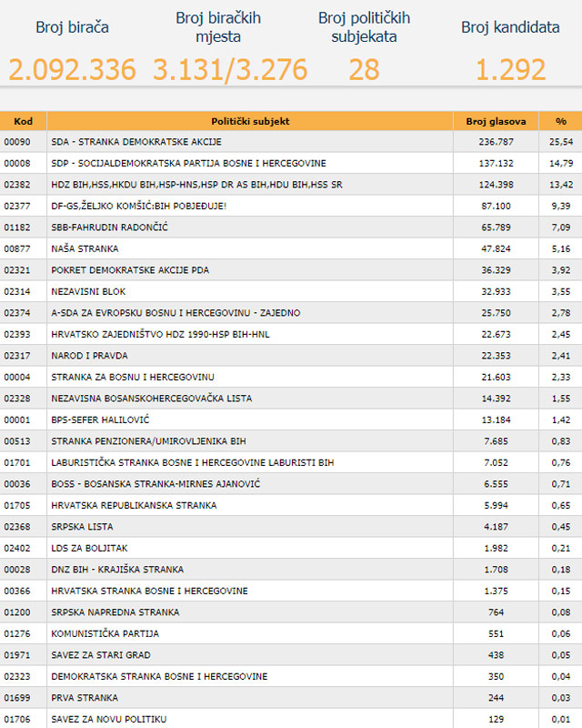The height and width of the screenshot is (728, 582).
Task: Select Nezavisna Bosanskohercegovačka Lista
Action: [151, 398]
